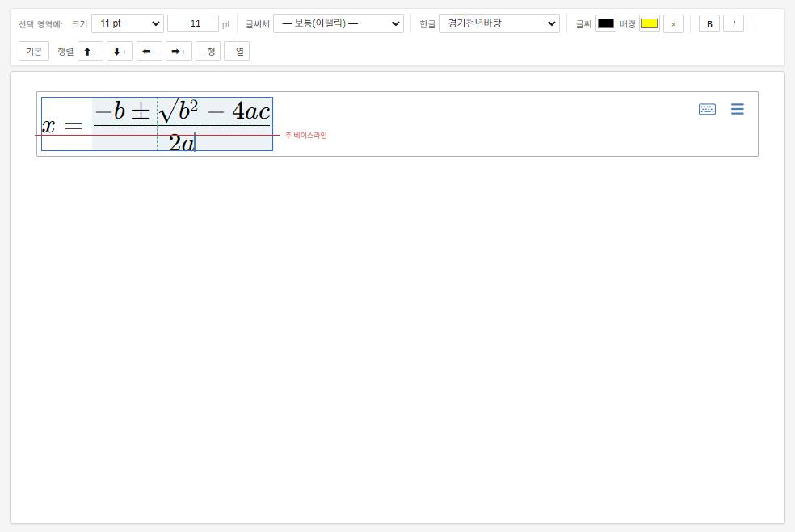Click the x variable in the formula
Image resolution: width=795 pixels, height=532 pixels.
[48, 125]
